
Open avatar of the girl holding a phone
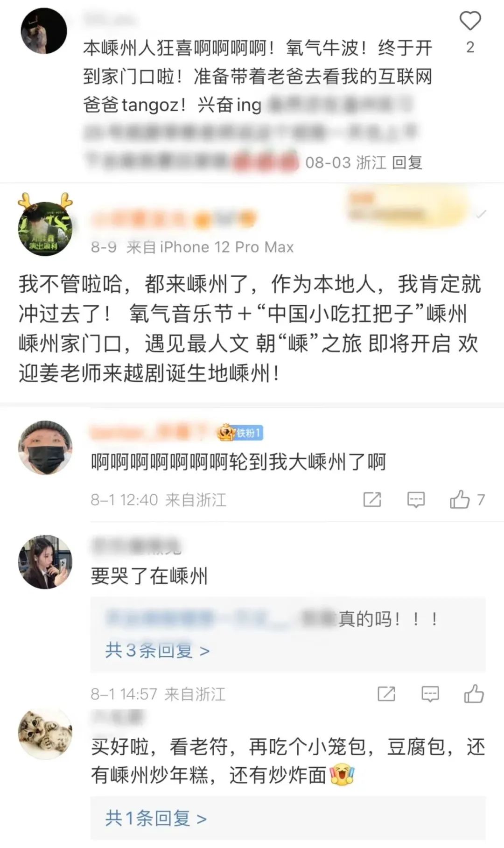pos(45,562)
